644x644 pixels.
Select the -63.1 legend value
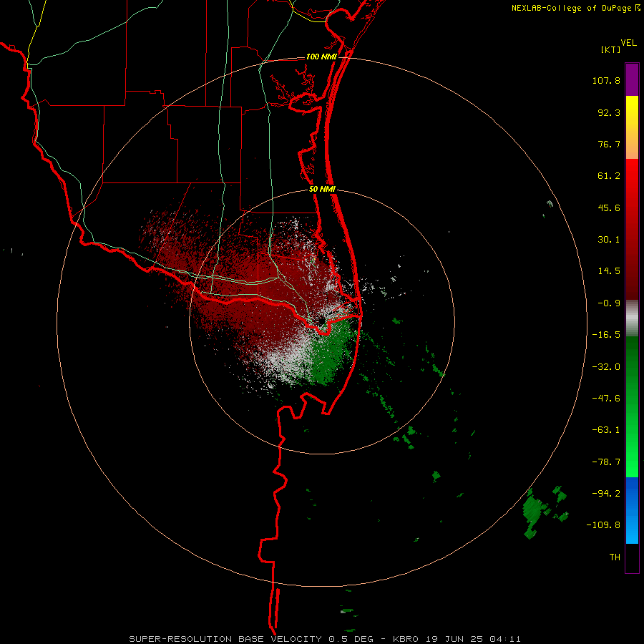pyautogui.click(x=606, y=430)
